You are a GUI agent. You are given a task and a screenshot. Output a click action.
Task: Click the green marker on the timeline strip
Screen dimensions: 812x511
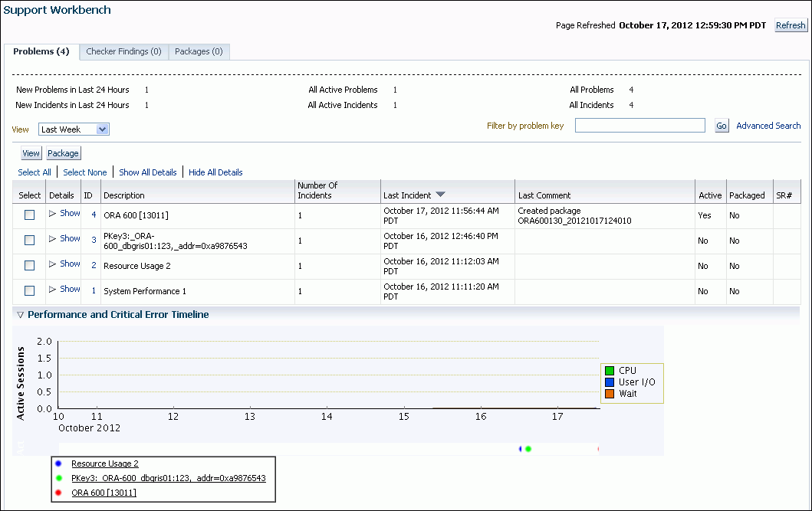528,449
